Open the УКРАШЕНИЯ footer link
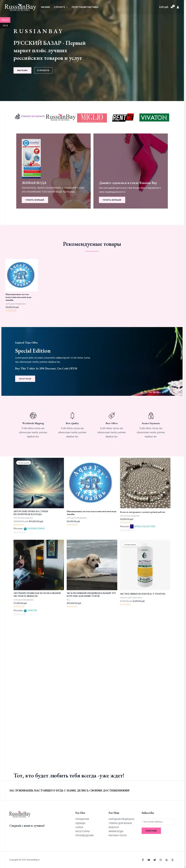 82,819
